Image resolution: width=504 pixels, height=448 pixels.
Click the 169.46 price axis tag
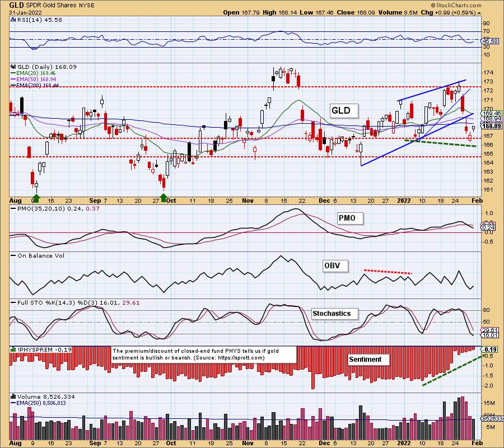pos(491,114)
